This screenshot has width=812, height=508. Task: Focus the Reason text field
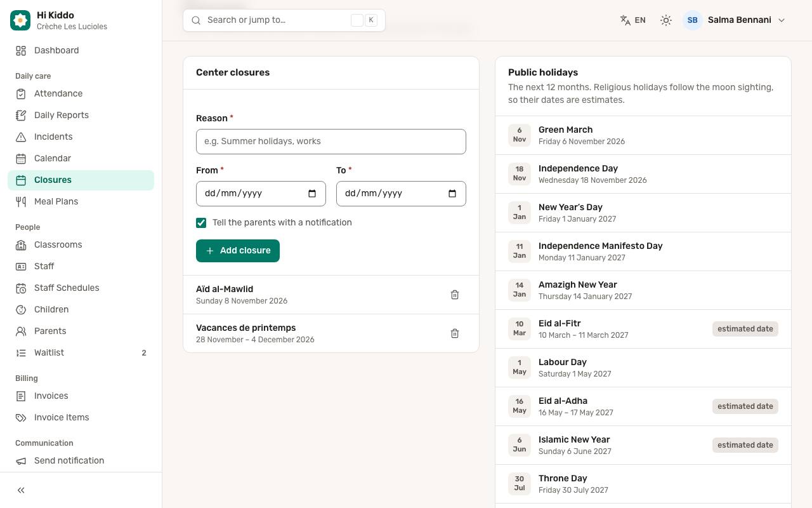(x=331, y=142)
